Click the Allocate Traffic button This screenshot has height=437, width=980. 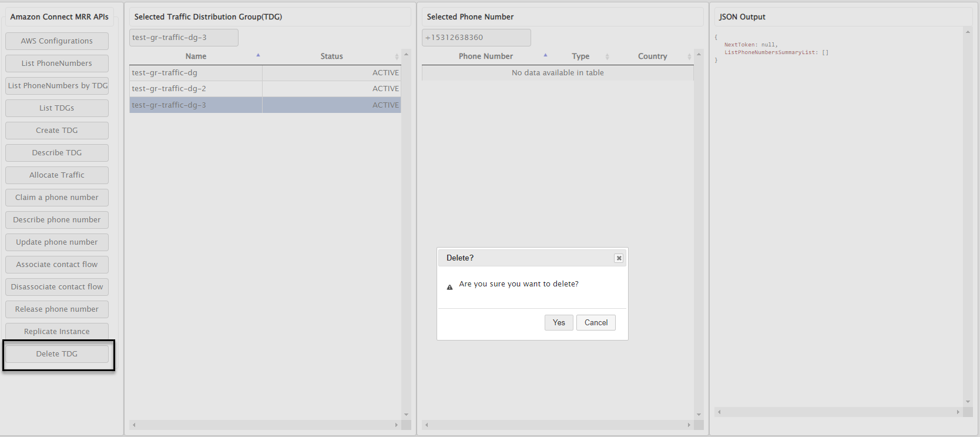click(57, 175)
